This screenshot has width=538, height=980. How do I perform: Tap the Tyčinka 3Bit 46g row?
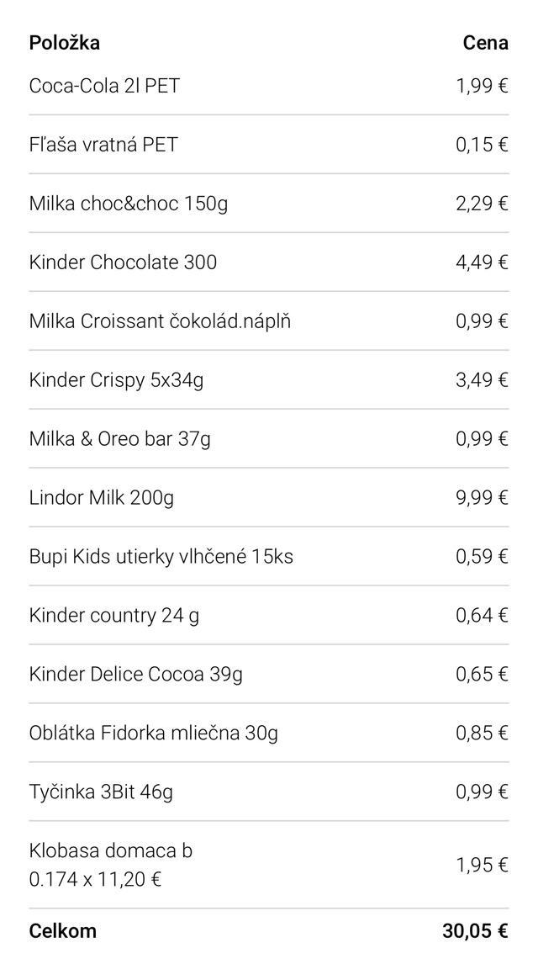[101, 792]
